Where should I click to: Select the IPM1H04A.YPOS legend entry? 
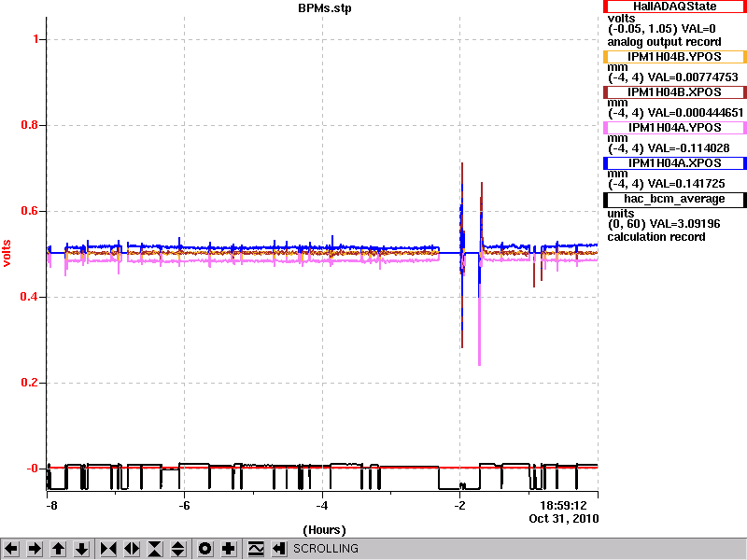coord(674,128)
